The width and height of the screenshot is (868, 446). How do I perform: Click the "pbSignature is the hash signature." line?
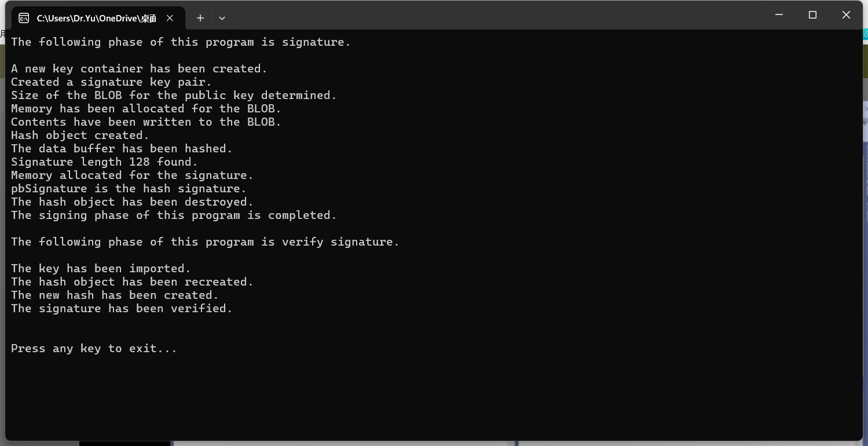(129, 189)
